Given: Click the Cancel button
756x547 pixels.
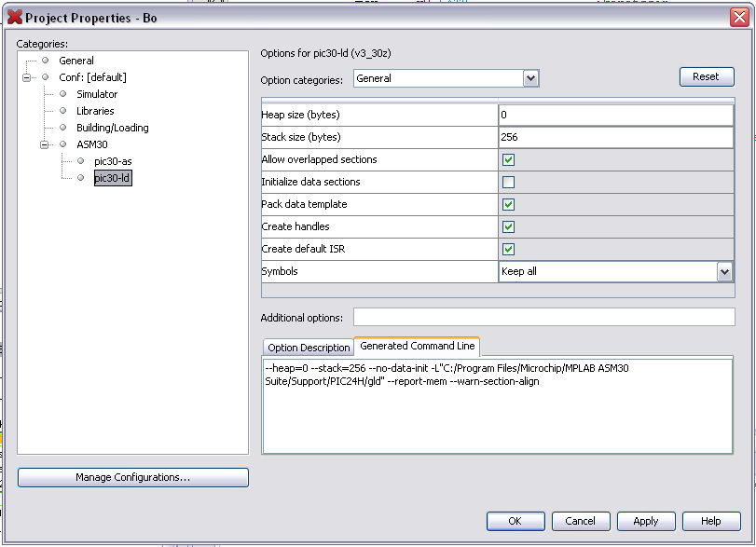Looking at the screenshot, I should click(581, 521).
